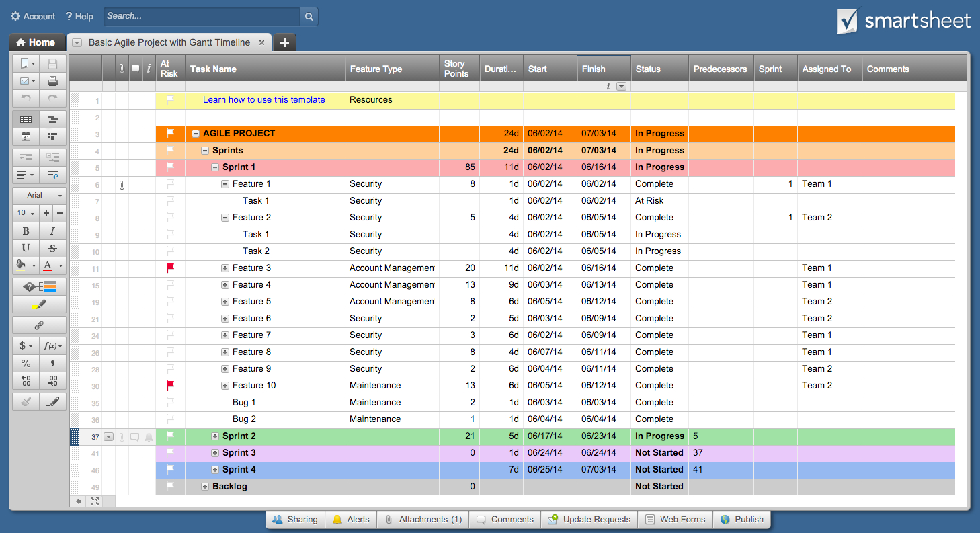Open the formula f(x) tool
The height and width of the screenshot is (533, 980).
point(52,345)
